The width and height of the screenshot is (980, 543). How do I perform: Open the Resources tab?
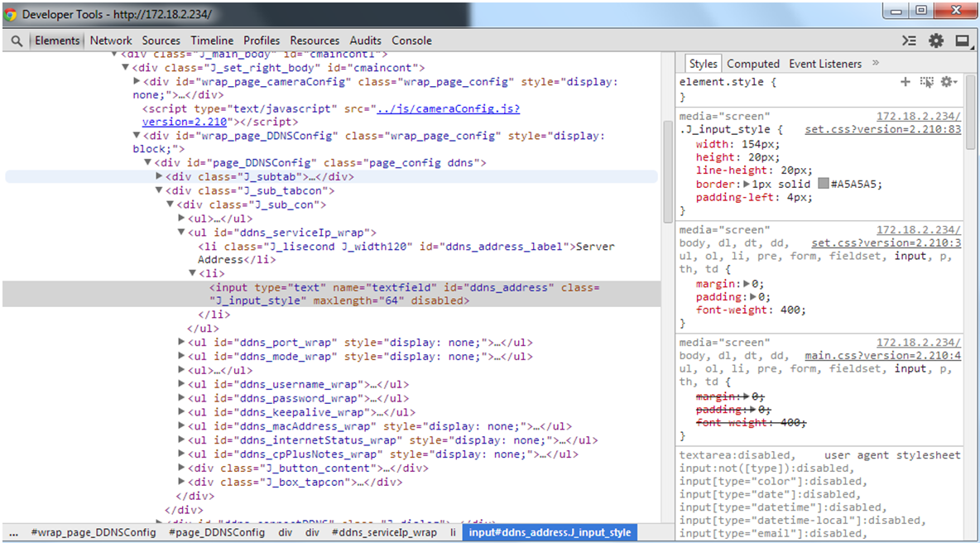pos(315,41)
